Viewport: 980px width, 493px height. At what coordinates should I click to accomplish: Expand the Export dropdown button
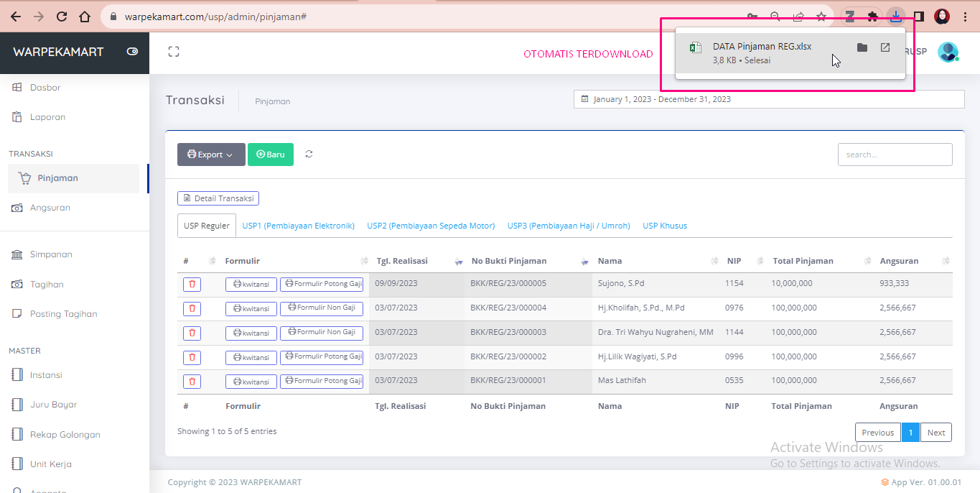coord(211,155)
